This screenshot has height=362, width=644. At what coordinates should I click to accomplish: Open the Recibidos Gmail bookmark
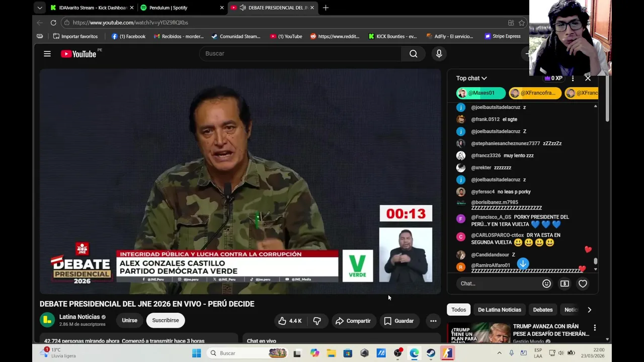(x=179, y=36)
